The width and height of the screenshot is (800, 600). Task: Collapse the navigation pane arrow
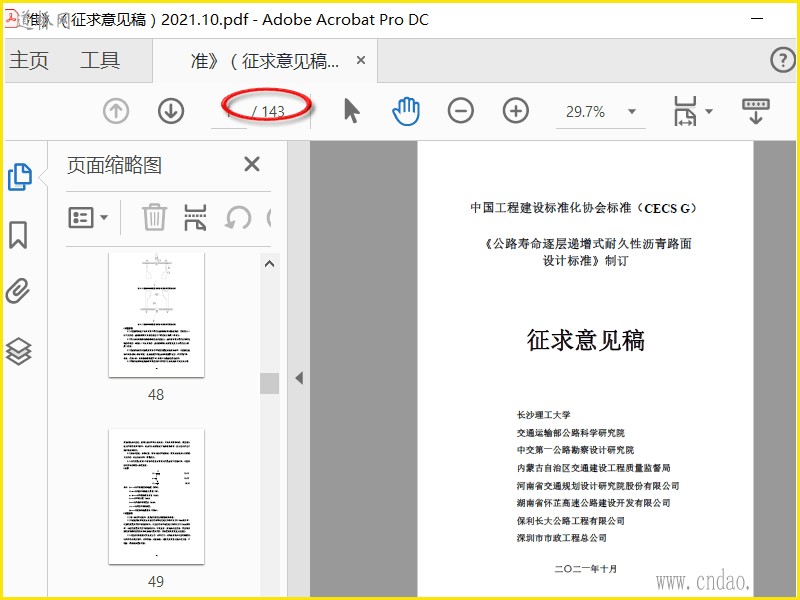(299, 378)
